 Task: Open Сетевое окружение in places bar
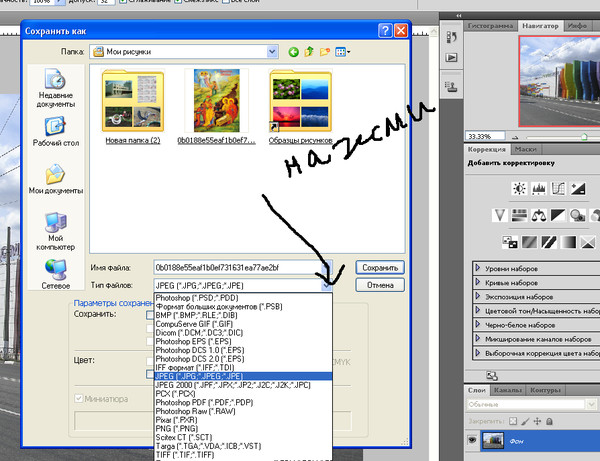pos(56,274)
